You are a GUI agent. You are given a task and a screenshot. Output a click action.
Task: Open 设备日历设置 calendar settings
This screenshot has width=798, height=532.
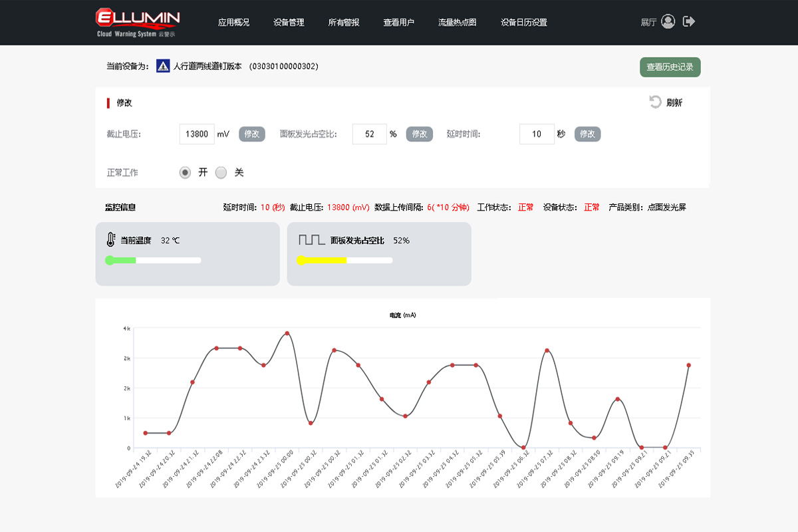click(x=523, y=22)
